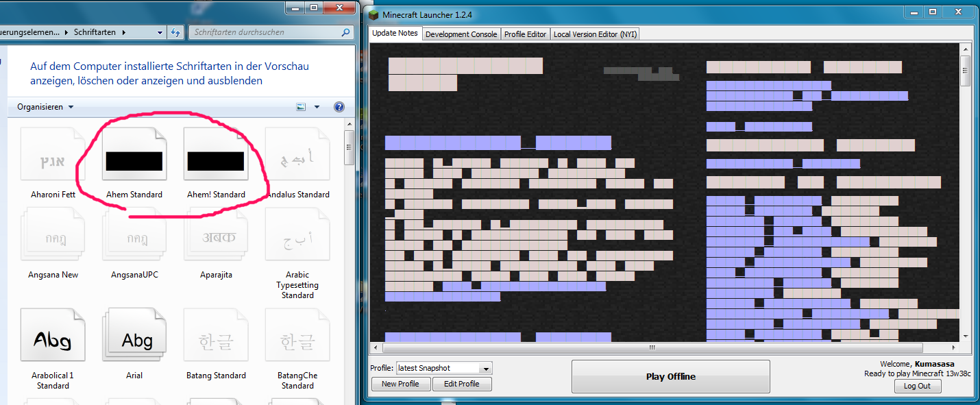Click the Ahem Standard label text
Screen dimensions: 980x405
pos(134,195)
